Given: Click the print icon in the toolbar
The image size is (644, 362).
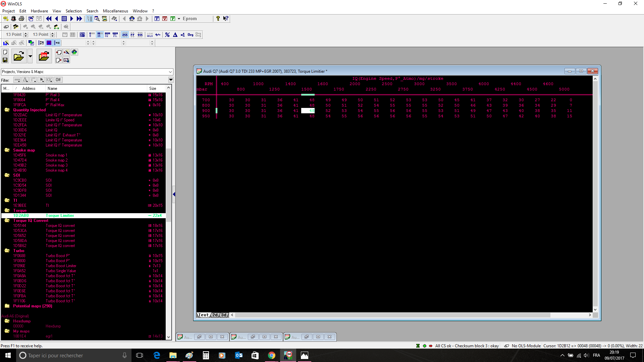Looking at the screenshot, I should click(21, 19).
